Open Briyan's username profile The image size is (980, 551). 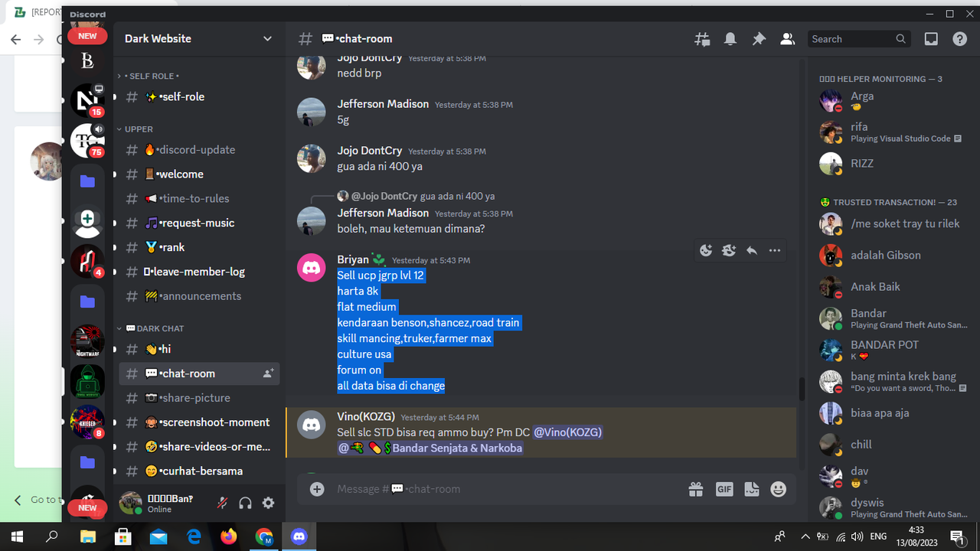click(x=353, y=259)
